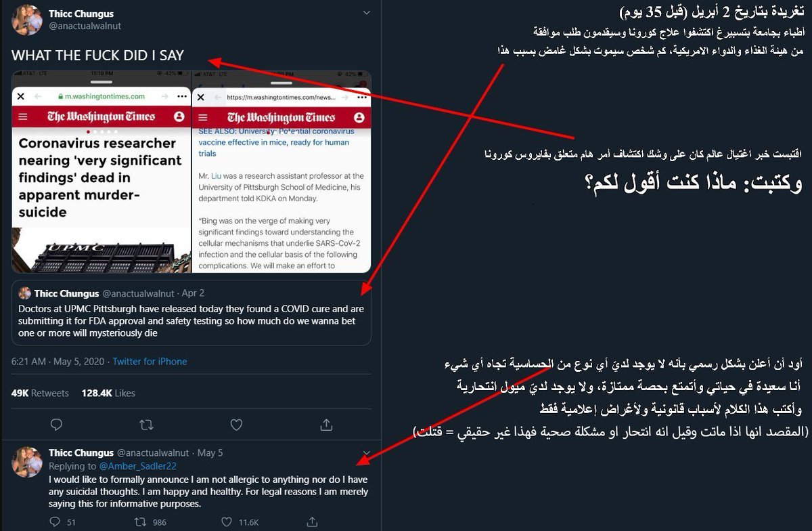The height and width of the screenshot is (531, 812).
Task: Expand the reply tweet options chevron
Action: [x=366, y=452]
